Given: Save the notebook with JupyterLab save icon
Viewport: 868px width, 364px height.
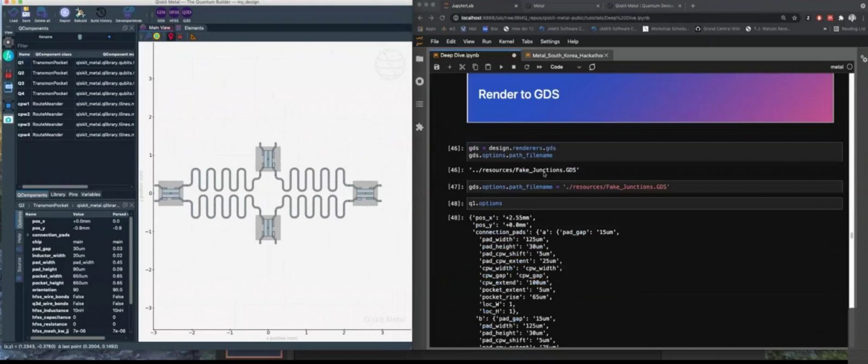Looking at the screenshot, I should coord(437,67).
